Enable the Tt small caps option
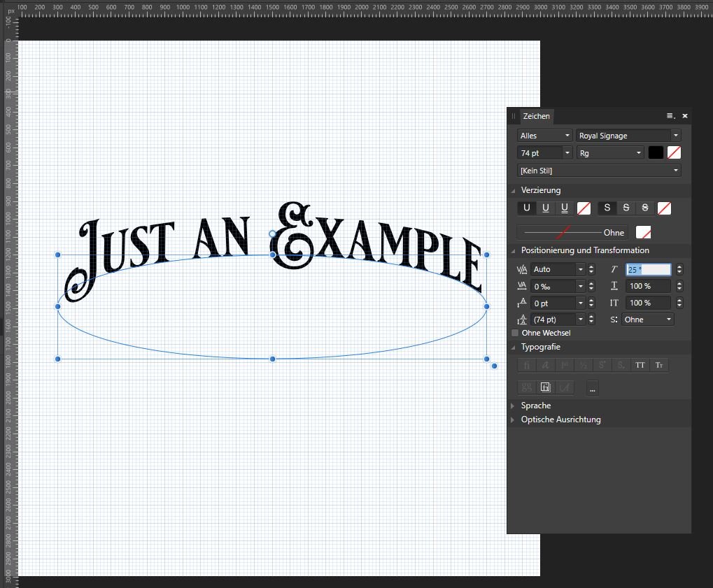The height and width of the screenshot is (588, 713). point(659,364)
